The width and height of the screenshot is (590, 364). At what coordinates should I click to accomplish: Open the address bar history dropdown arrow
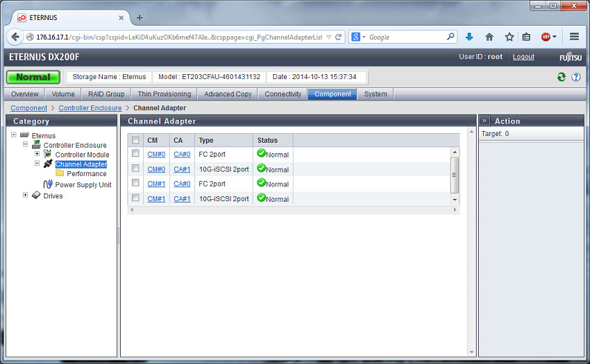[328, 37]
